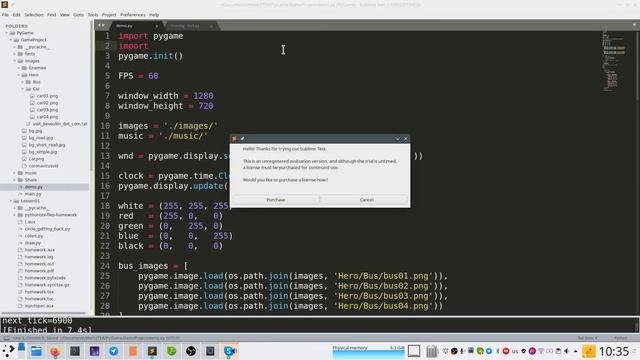
Task: Open bg.jpg in the sidebar
Action: click(35, 131)
